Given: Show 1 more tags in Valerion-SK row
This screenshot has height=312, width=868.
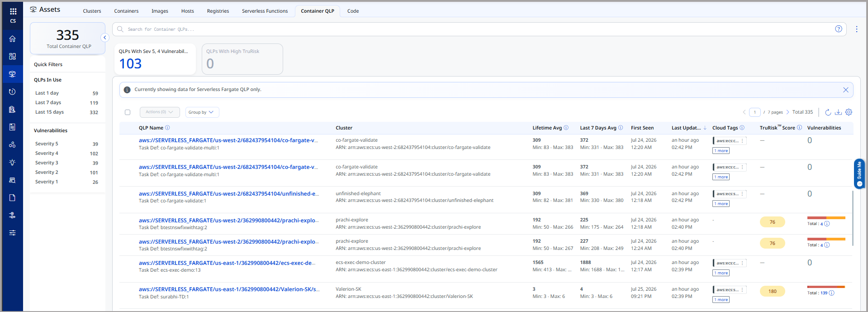Looking at the screenshot, I should tap(721, 300).
